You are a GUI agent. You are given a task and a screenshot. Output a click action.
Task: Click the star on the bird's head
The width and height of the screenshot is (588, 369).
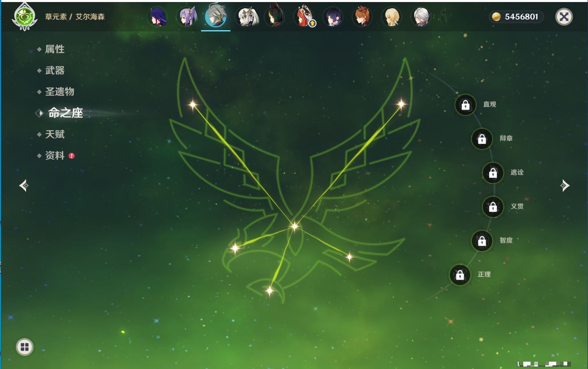coord(235,247)
